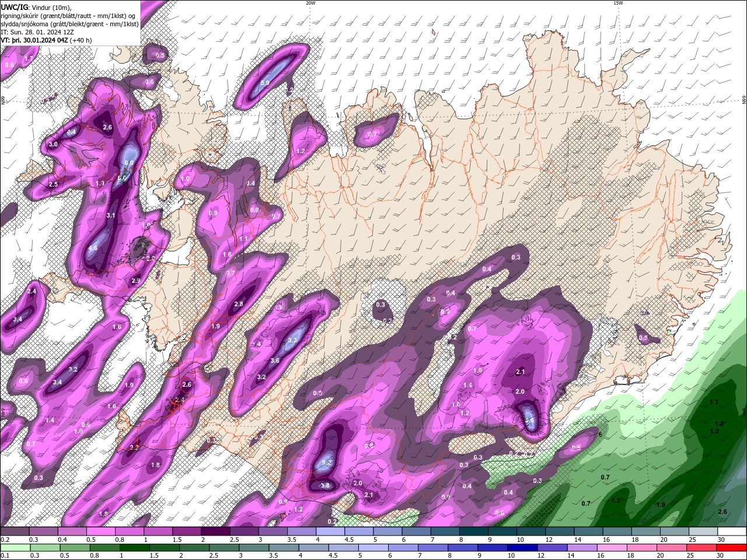Click the '3.1' precipitation value on the map
747x560 pixels.
tap(111, 215)
